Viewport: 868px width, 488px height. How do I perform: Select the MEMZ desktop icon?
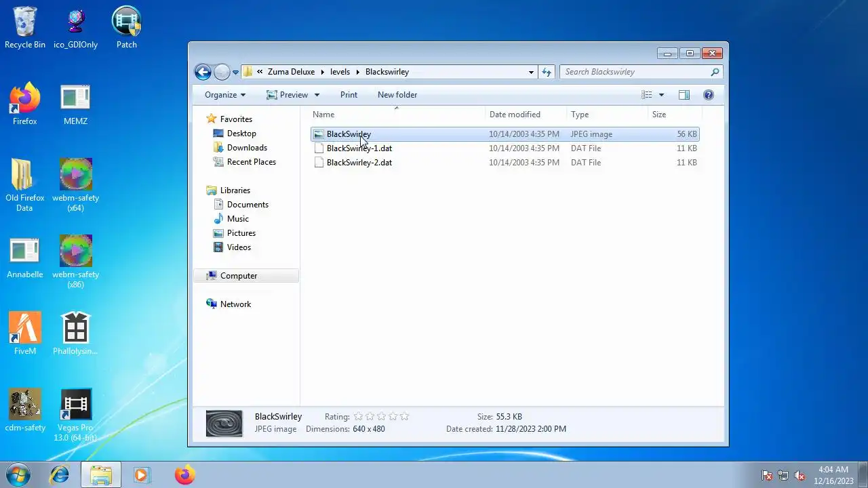75,104
